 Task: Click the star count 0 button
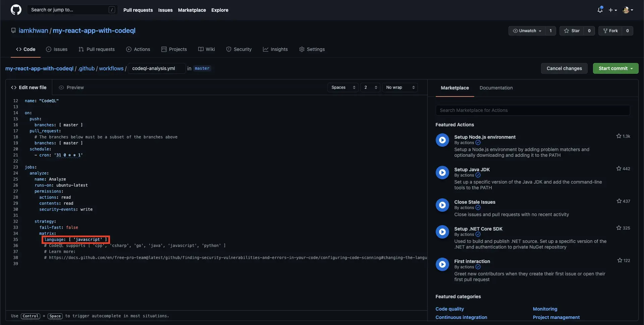pyautogui.click(x=589, y=30)
